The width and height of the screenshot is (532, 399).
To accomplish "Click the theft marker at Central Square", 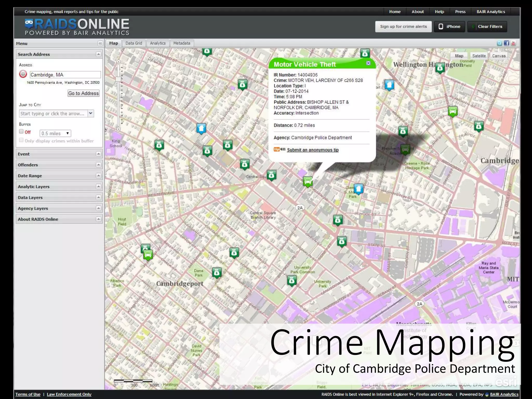I will tap(271, 176).
